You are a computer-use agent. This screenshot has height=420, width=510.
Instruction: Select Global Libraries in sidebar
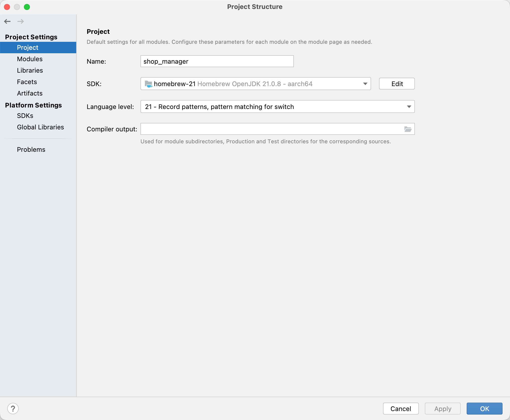tap(40, 127)
